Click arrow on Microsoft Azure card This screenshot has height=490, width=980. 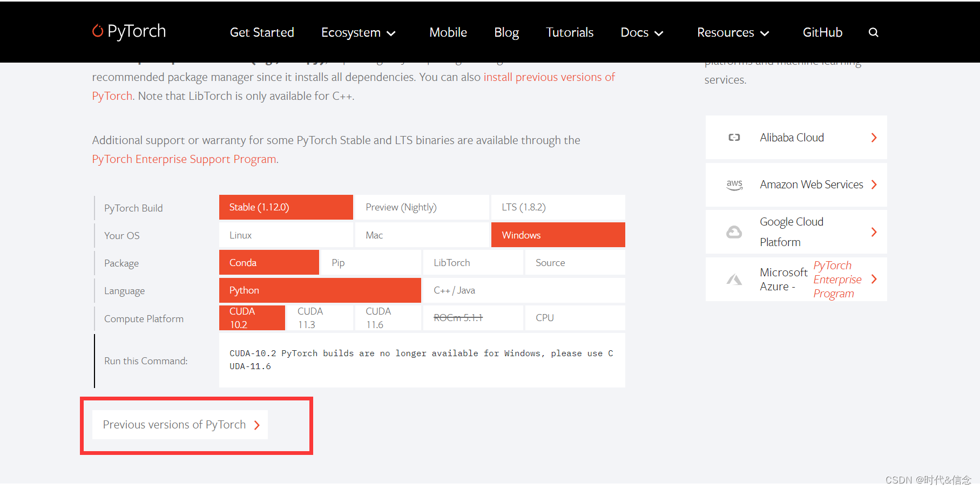pyautogui.click(x=874, y=279)
